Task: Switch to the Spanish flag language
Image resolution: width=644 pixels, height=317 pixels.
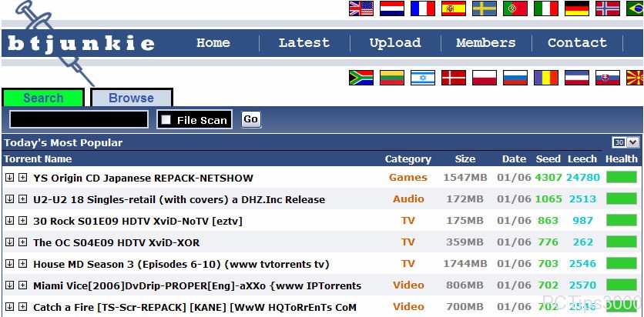Action: pos(454,8)
